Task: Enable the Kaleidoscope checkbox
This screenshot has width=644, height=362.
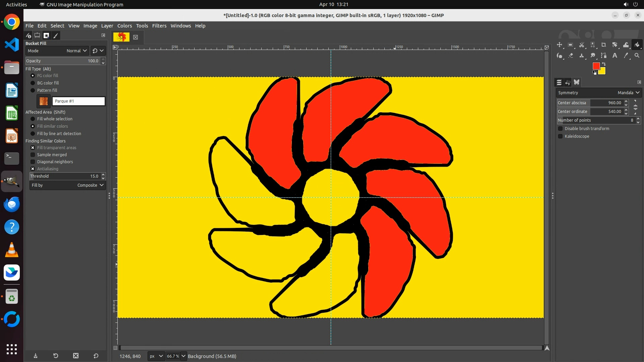Action: (560, 136)
